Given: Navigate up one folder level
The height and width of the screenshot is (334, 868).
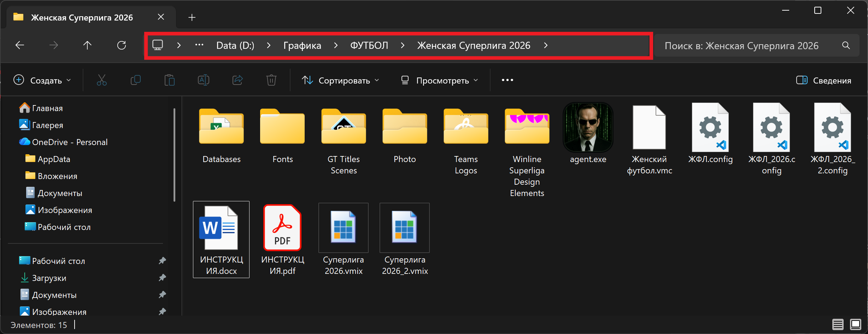Looking at the screenshot, I should [87, 45].
